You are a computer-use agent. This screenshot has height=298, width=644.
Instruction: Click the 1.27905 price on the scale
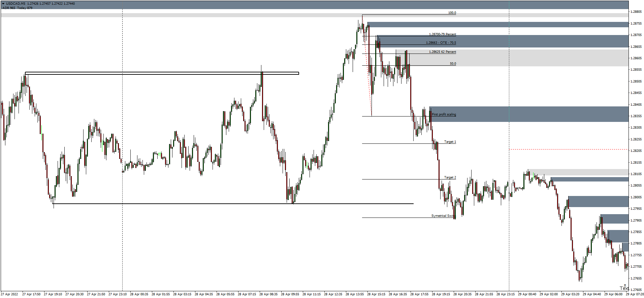point(636,221)
